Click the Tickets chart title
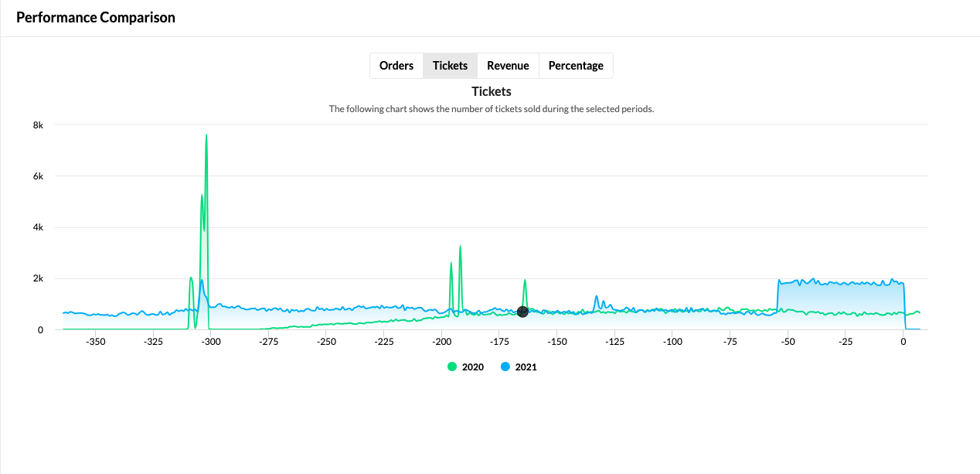Viewport: 980px width, 474px height. [x=492, y=91]
